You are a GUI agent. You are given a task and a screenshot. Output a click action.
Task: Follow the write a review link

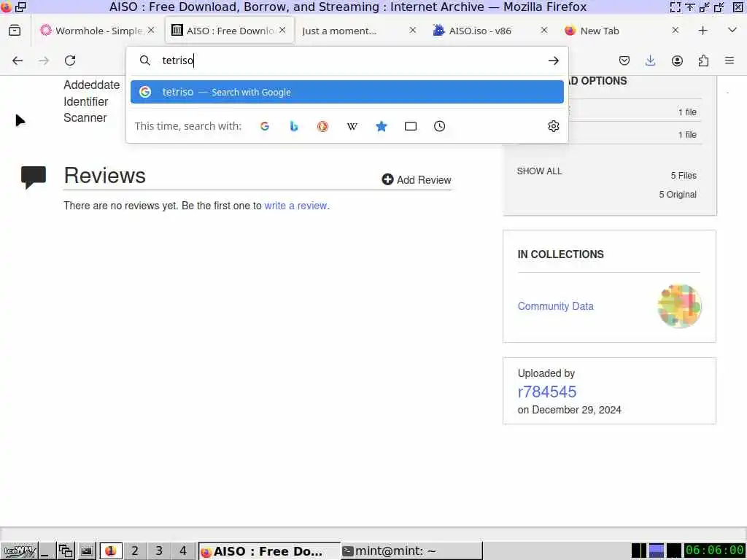(x=296, y=206)
